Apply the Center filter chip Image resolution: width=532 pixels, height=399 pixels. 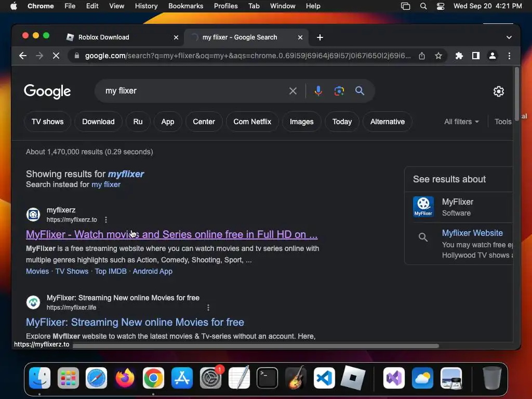(204, 122)
